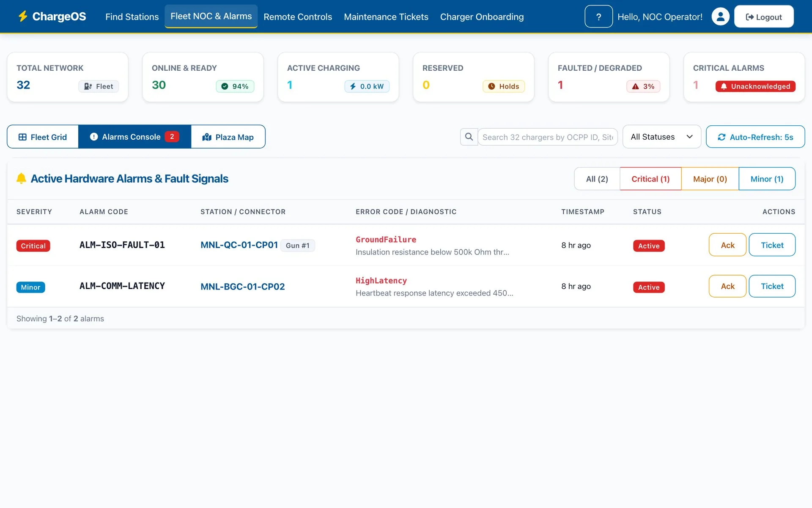Screen dimensions: 812x508
Task: Expand the All Statuses dropdown
Action: point(661,137)
